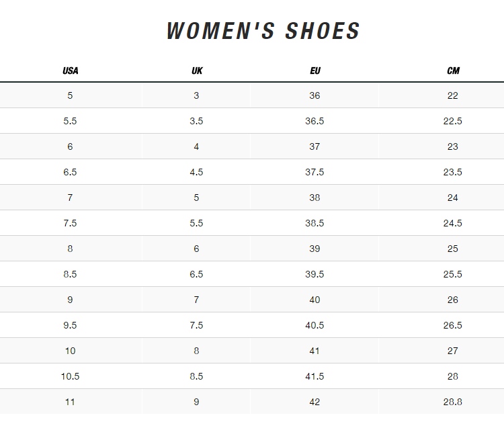Click the 22.5 value in CM column
The width and height of the screenshot is (504, 430).
pos(453,121)
